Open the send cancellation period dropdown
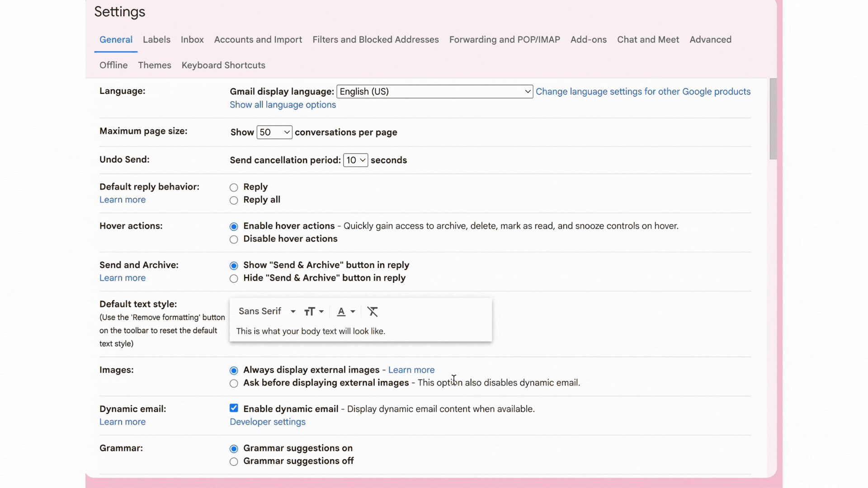Viewport: 868px width, 488px height. (x=355, y=160)
